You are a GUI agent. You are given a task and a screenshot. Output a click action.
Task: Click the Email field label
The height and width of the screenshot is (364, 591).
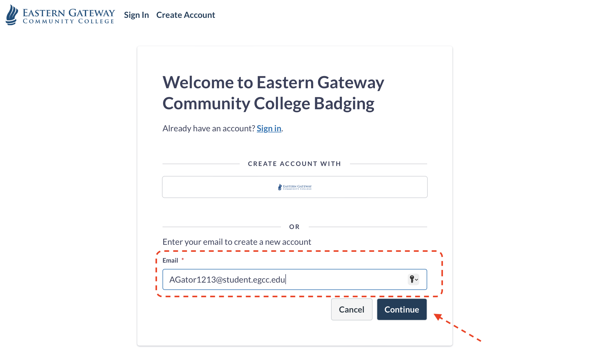coord(170,261)
